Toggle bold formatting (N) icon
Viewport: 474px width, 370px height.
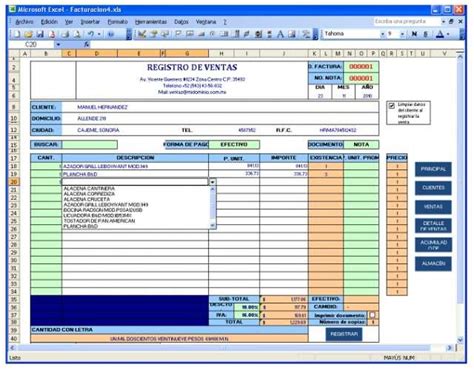414,34
